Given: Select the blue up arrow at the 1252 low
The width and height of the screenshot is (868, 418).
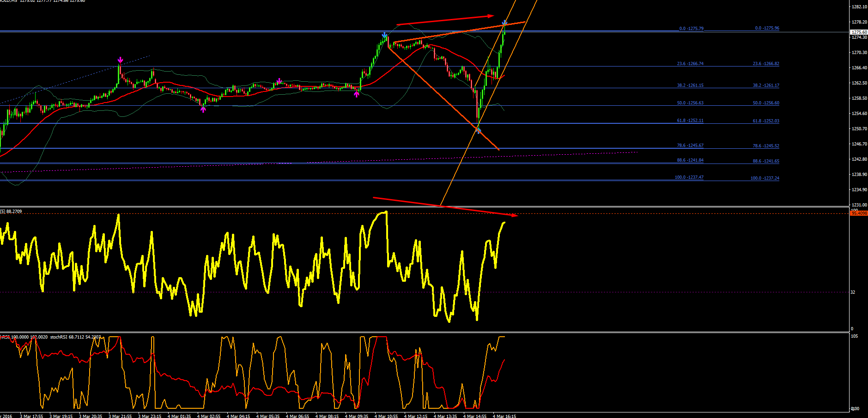Looking at the screenshot, I should click(x=479, y=131).
